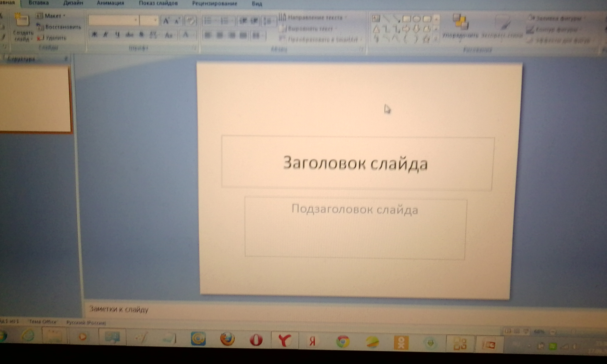Decrease font size with small A
This screenshot has width=607, height=364.
tap(177, 21)
